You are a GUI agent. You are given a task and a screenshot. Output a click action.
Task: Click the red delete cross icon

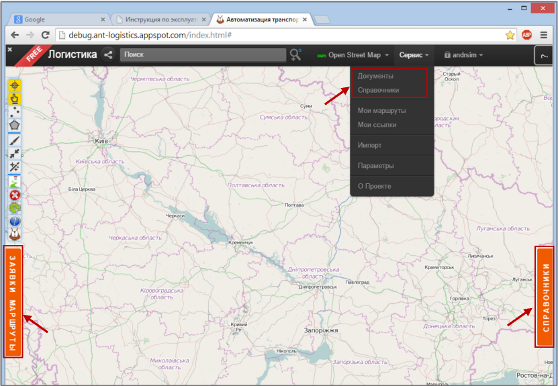(x=15, y=195)
